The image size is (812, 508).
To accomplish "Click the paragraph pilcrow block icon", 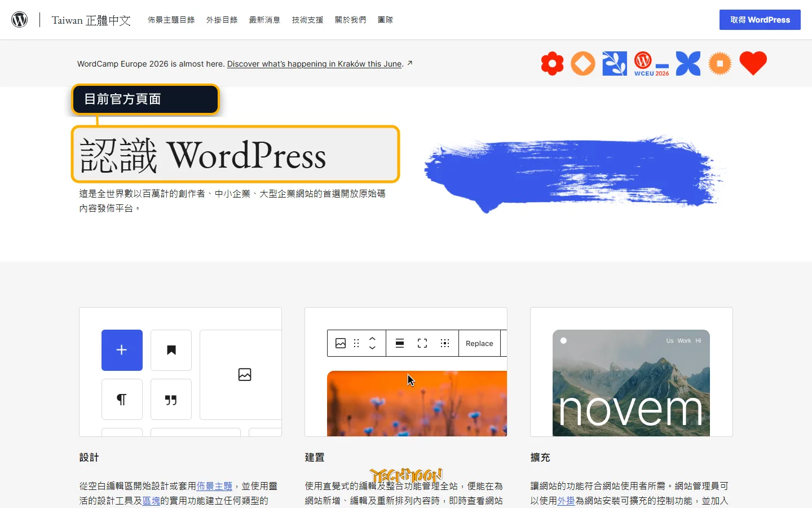I will pyautogui.click(x=122, y=400).
